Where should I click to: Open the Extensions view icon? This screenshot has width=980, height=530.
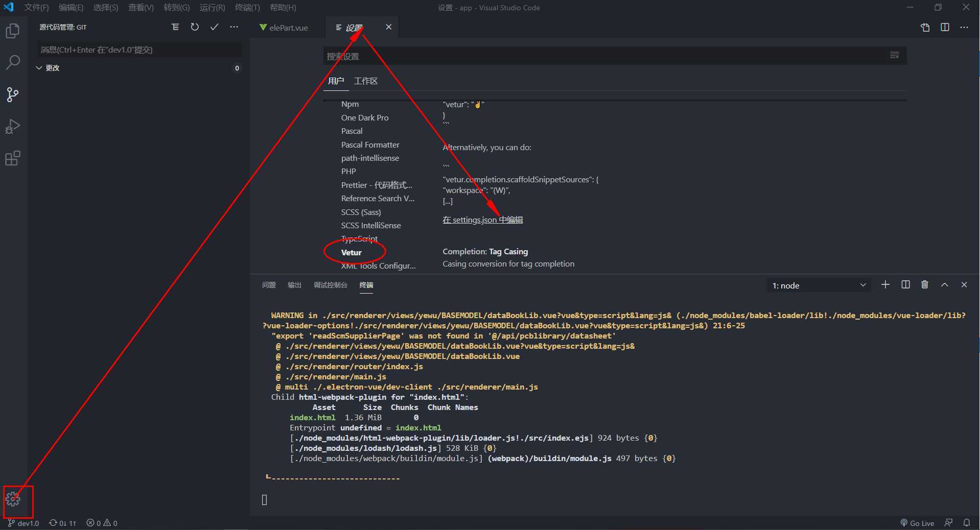point(13,158)
